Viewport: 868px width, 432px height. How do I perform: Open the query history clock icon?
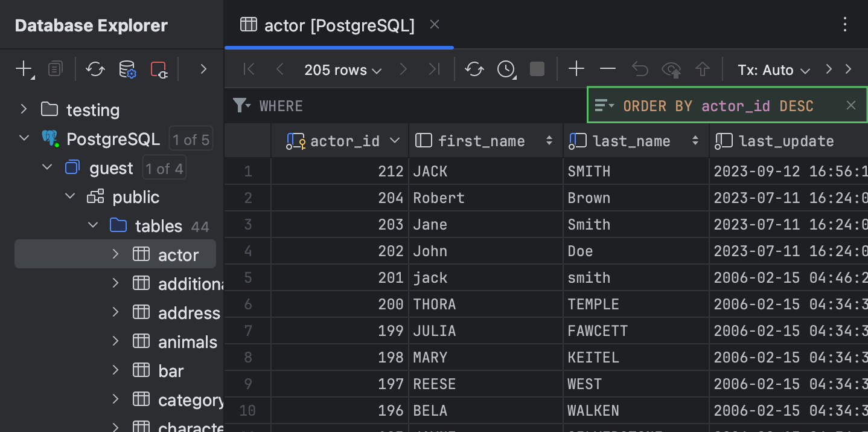[x=506, y=69]
